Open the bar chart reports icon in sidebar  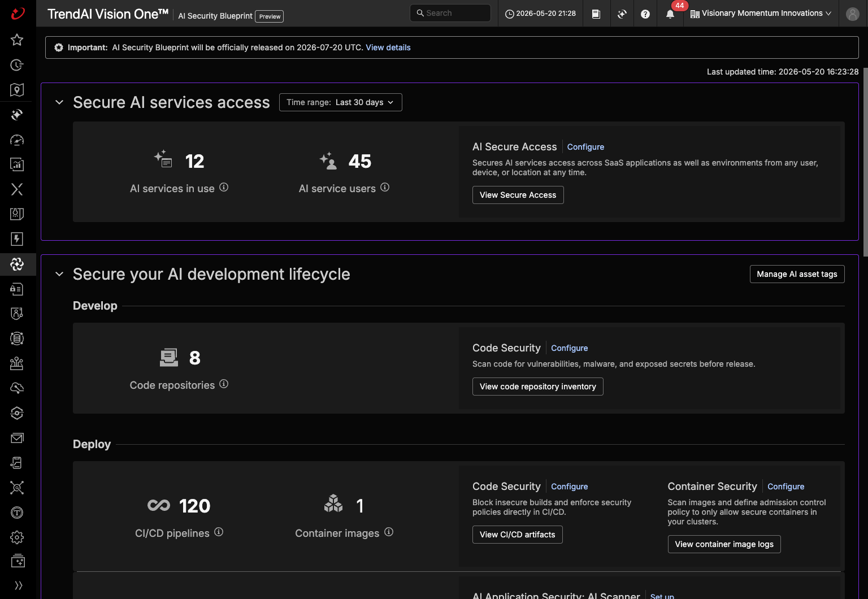[17, 164]
